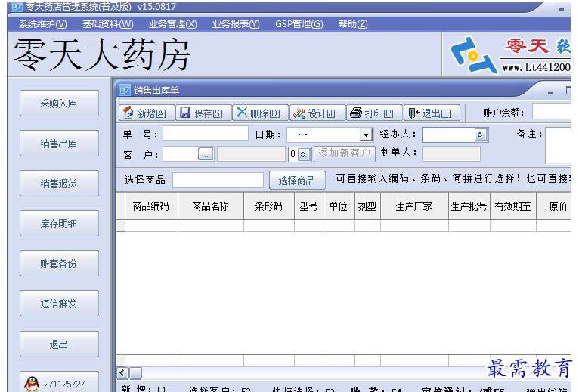Delete the record using 删除[D]
The image size is (579, 392).
(x=260, y=113)
